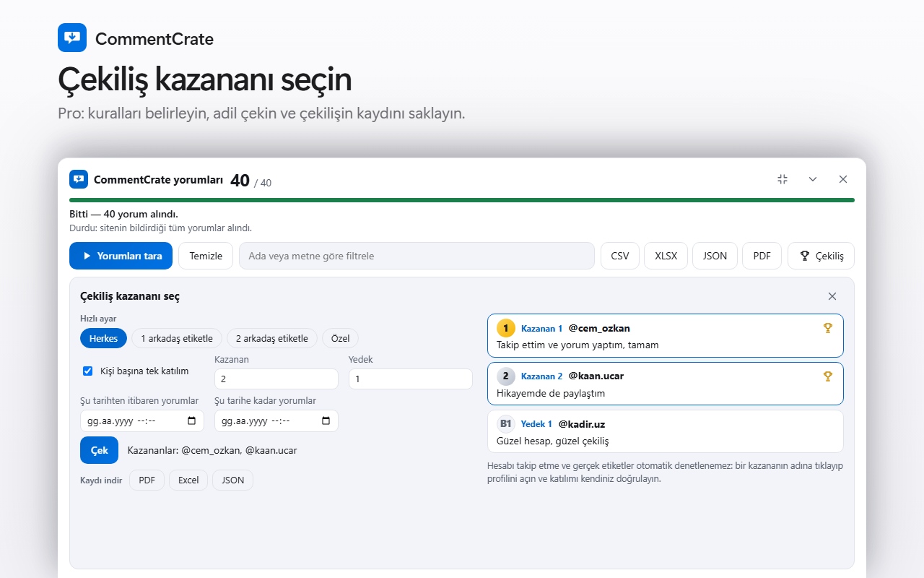This screenshot has width=924, height=578.
Task: Select the '1 arkadaş etiketle' preset
Action: click(x=177, y=338)
